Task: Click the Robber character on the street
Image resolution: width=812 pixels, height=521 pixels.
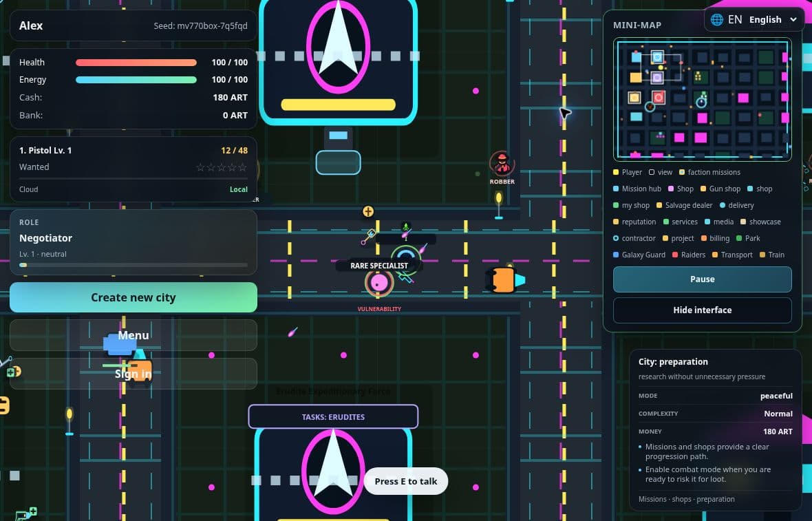Action: 502,164
